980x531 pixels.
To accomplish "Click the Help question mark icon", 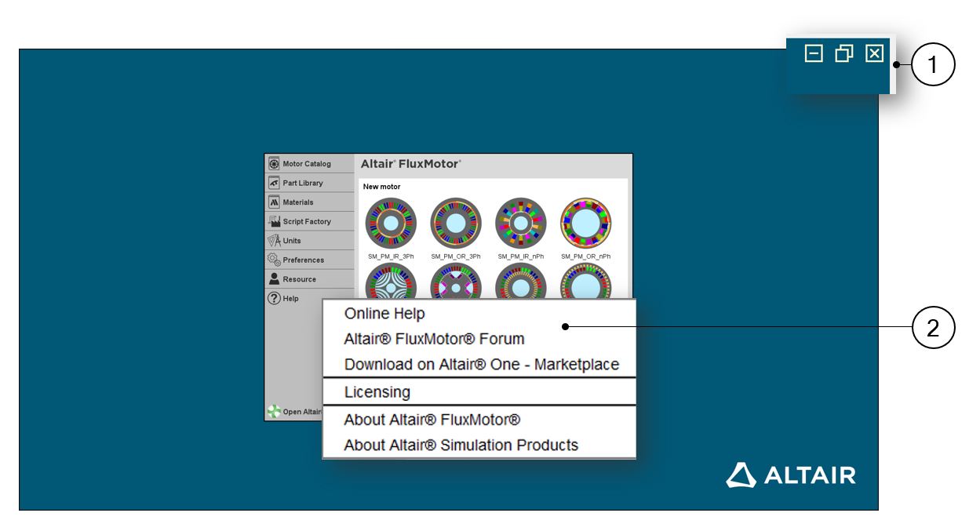I will [274, 298].
